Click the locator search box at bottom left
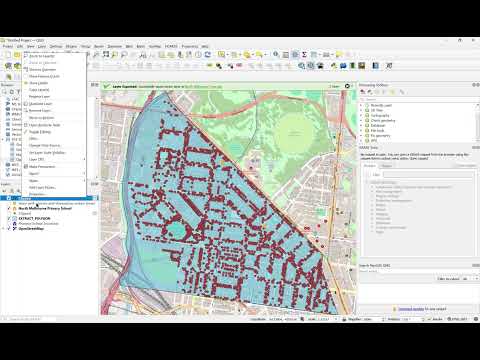This screenshot has height=360, width=480. (x=28, y=319)
